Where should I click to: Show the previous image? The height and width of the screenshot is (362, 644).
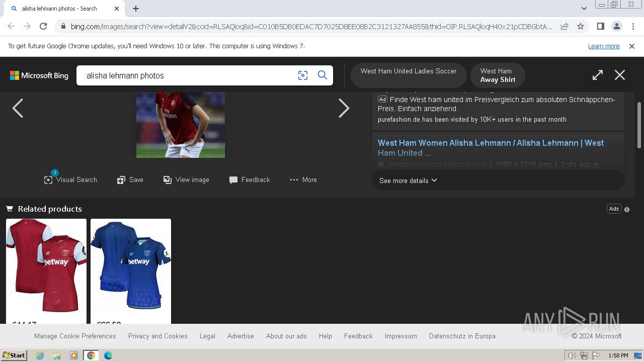[x=18, y=108]
